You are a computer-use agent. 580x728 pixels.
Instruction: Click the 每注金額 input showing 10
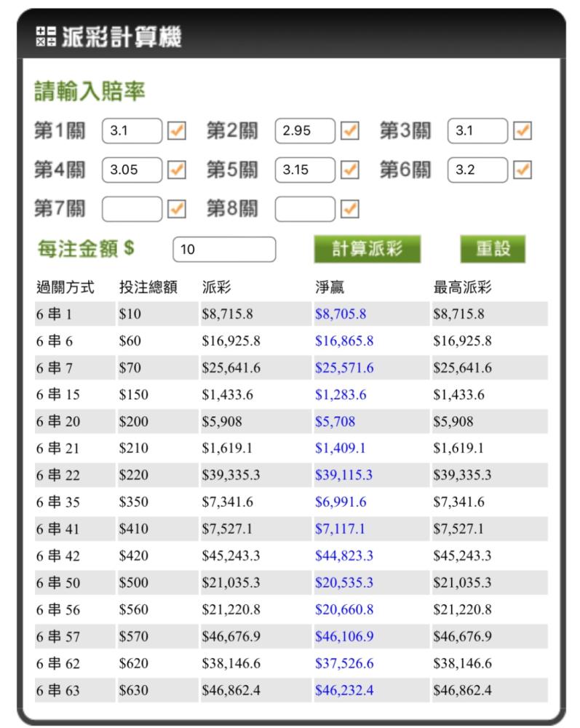click(224, 249)
